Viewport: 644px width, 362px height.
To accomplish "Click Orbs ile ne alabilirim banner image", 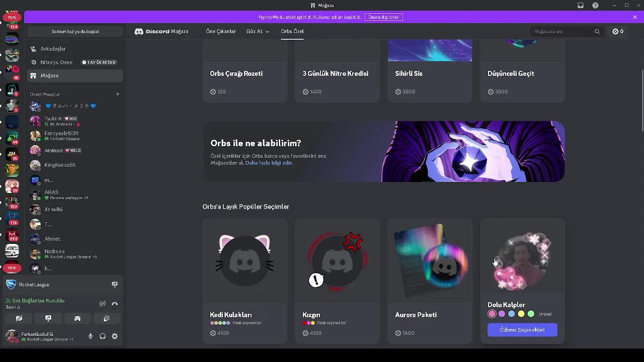I will tap(473, 151).
